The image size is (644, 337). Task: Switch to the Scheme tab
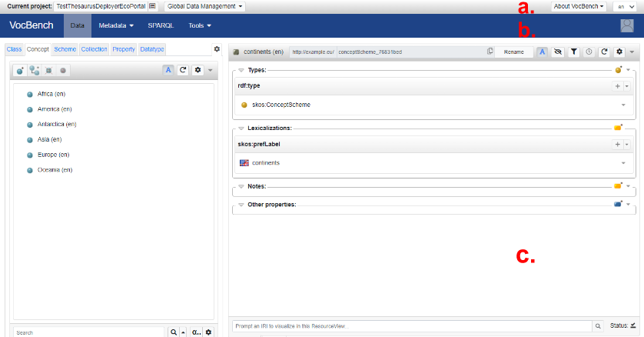coord(65,49)
